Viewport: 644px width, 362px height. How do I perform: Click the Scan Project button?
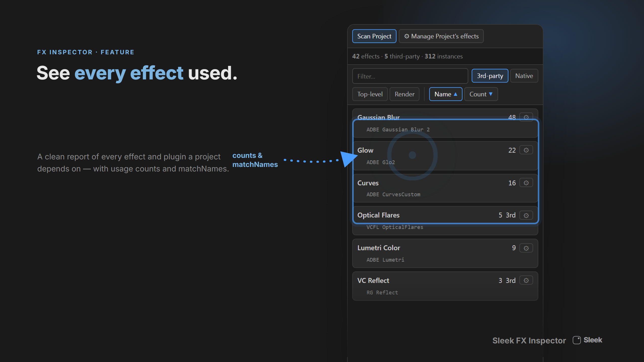(x=374, y=36)
